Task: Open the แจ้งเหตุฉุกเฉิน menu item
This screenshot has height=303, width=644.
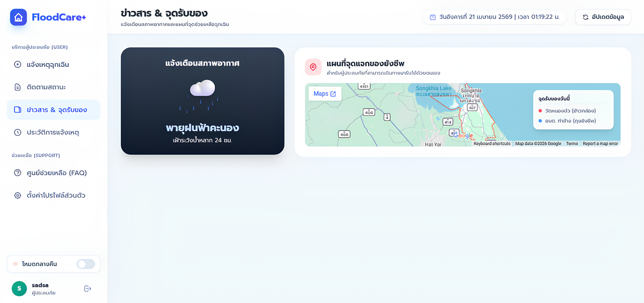Action: point(53,64)
